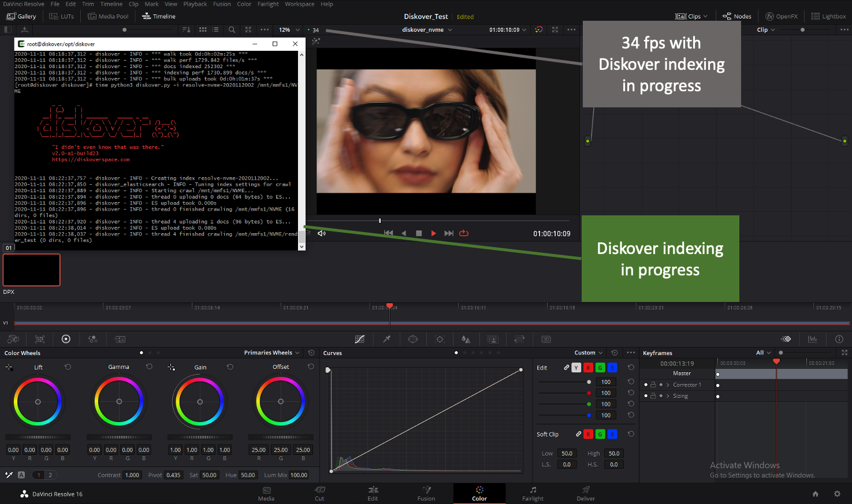This screenshot has width=852, height=504.
Task: Click the gallery search magnifier icon
Action: pyautogui.click(x=232, y=29)
